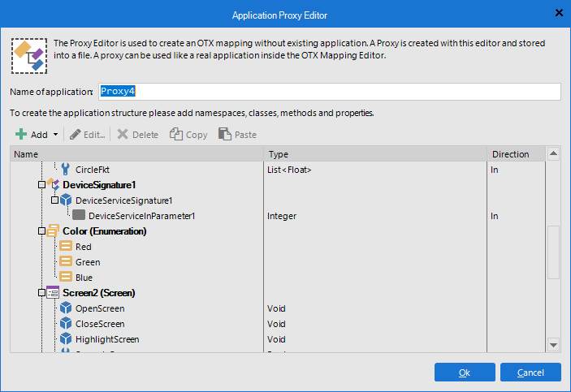The image size is (571, 392).
Task: Click the DeviceServiceSignature1 cube icon
Action: [x=66, y=200]
